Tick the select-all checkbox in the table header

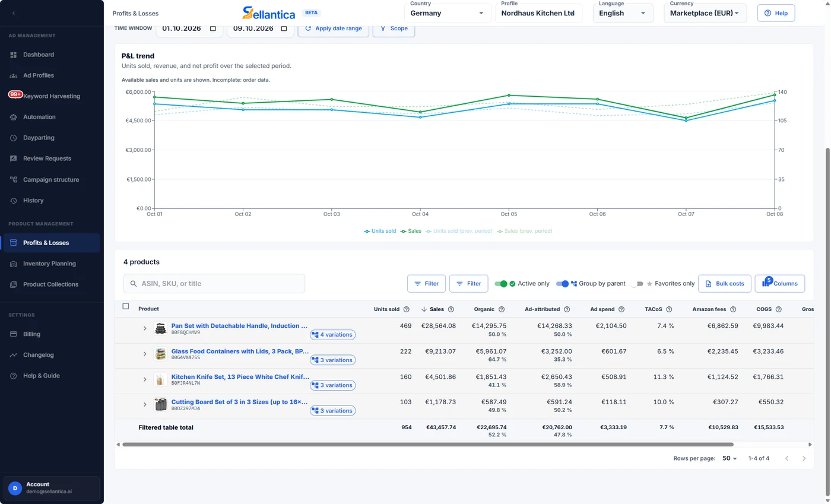click(125, 306)
